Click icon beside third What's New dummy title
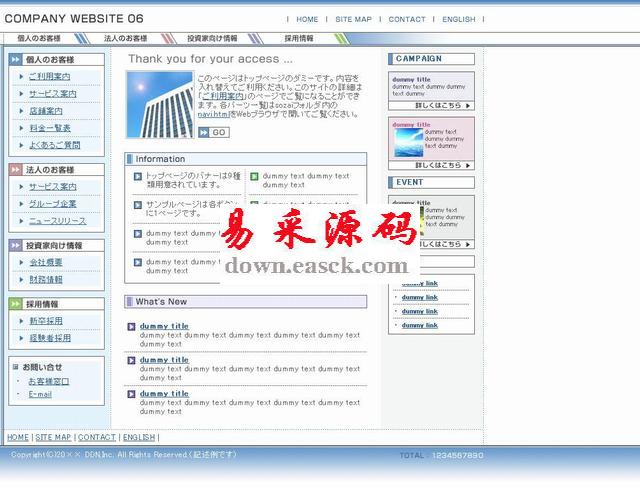 tap(131, 394)
